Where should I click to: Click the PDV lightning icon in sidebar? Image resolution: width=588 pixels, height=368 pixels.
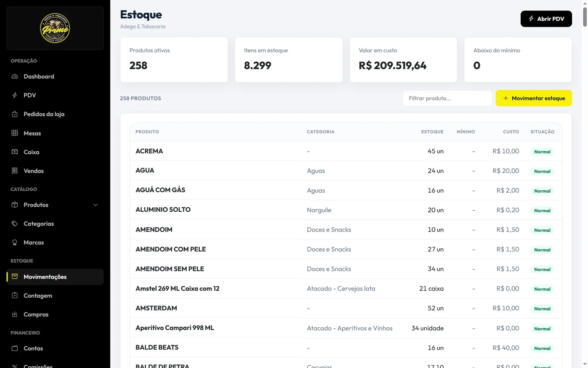(15, 95)
